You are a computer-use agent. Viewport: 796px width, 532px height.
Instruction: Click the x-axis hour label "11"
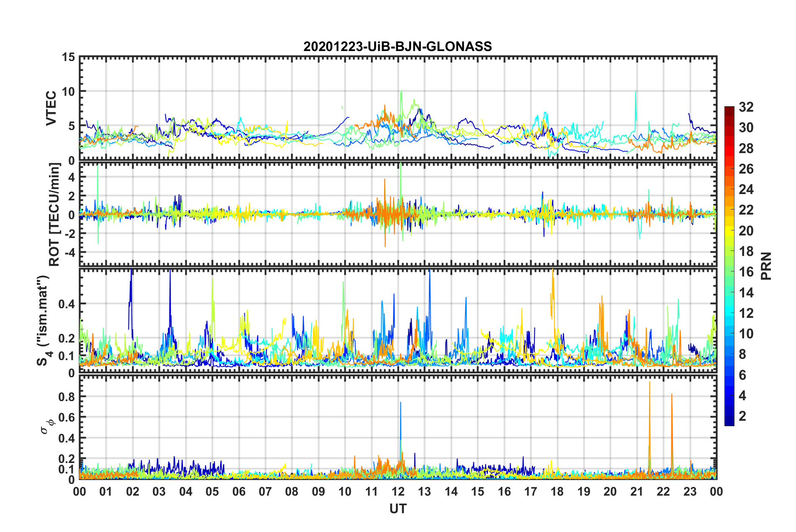point(372,491)
